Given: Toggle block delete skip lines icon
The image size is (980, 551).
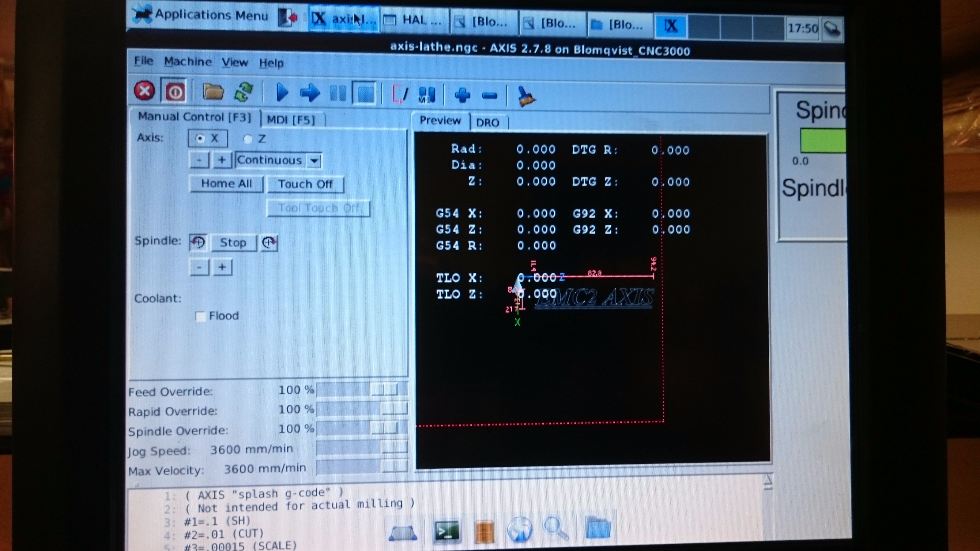Looking at the screenshot, I should (x=400, y=94).
